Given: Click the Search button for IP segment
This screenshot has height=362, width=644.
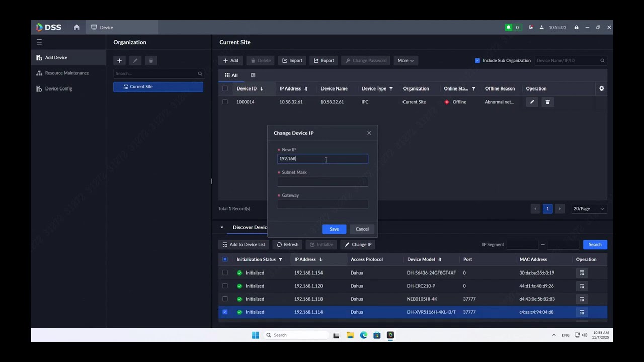Looking at the screenshot, I should point(595,245).
